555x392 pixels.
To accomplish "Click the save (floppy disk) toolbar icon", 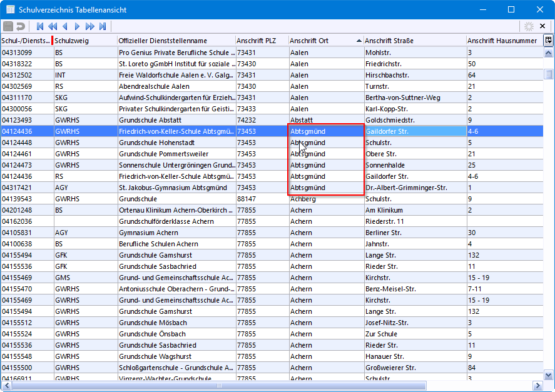I will click(8, 26).
